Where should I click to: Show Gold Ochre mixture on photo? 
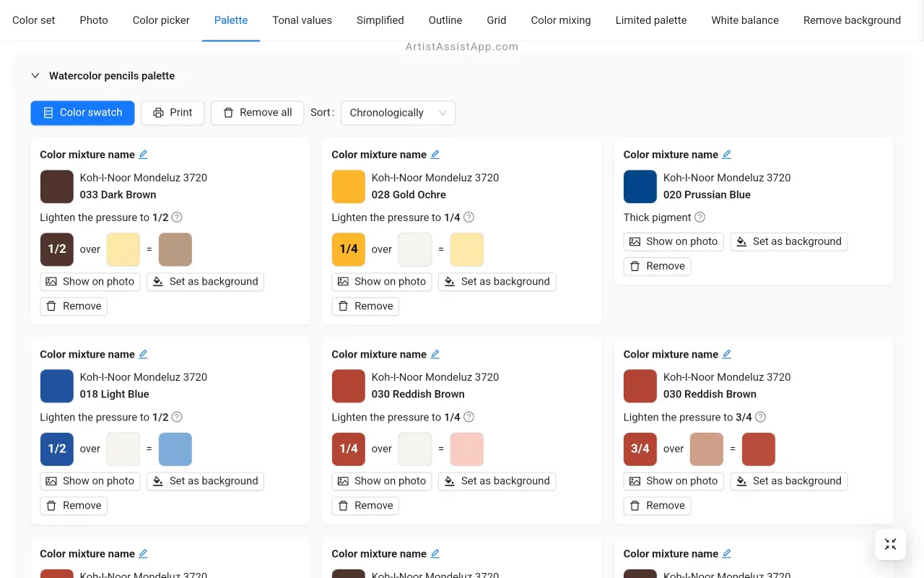point(382,282)
